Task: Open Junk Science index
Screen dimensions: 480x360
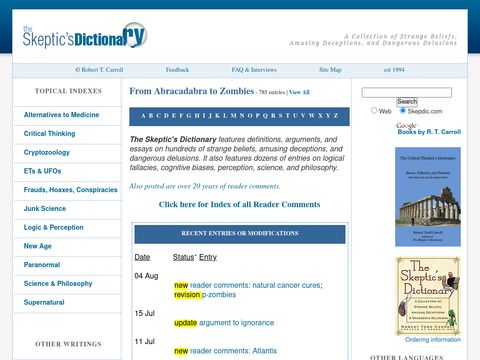Action: click(x=45, y=208)
